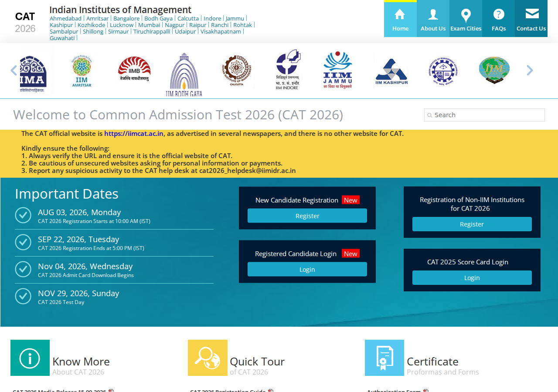The width and height of the screenshot is (558, 392).
Task: Click the 'Important Dates' heading
Action: (x=67, y=194)
